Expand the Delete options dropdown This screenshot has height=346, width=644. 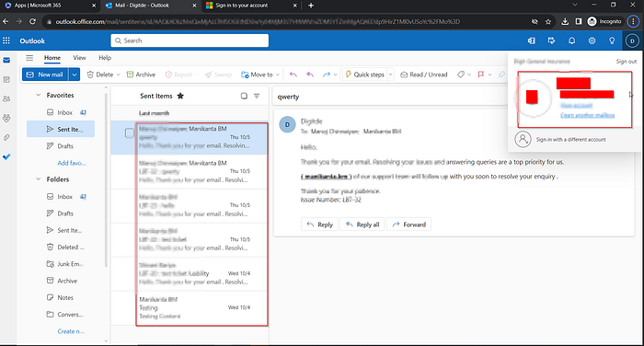pos(119,75)
